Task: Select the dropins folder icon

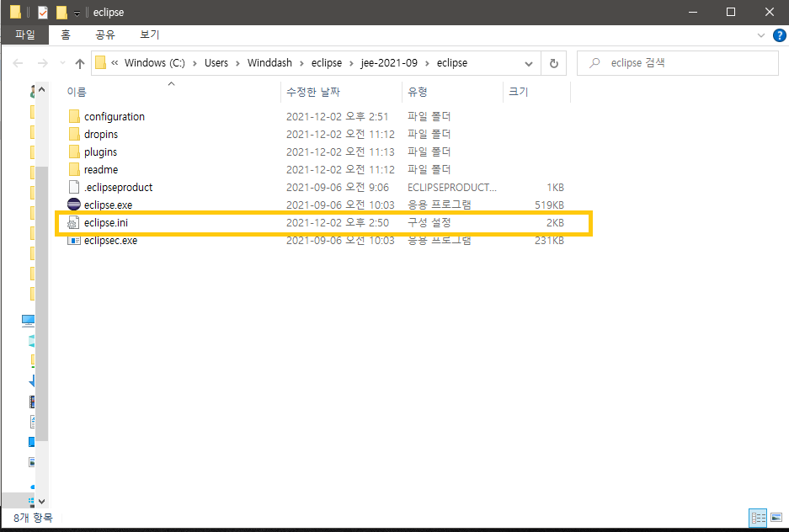Action: pyautogui.click(x=74, y=134)
